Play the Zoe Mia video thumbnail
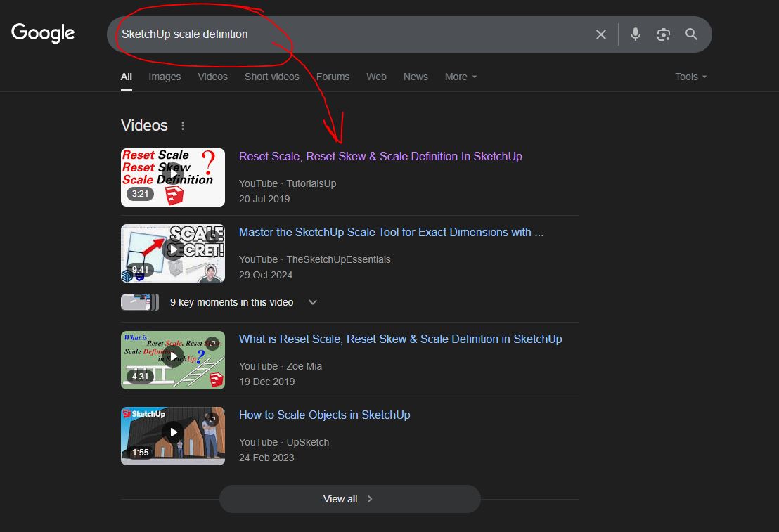 click(173, 360)
